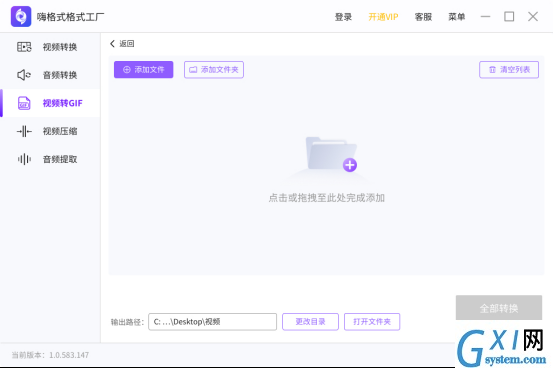
Task: Click the output path input field
Action: click(212, 322)
